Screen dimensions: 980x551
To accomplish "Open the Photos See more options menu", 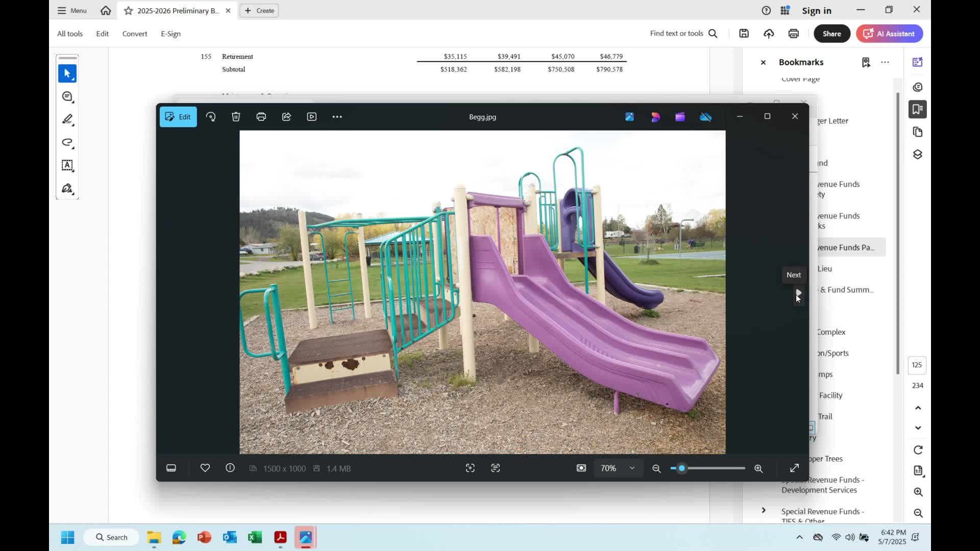I will (337, 117).
